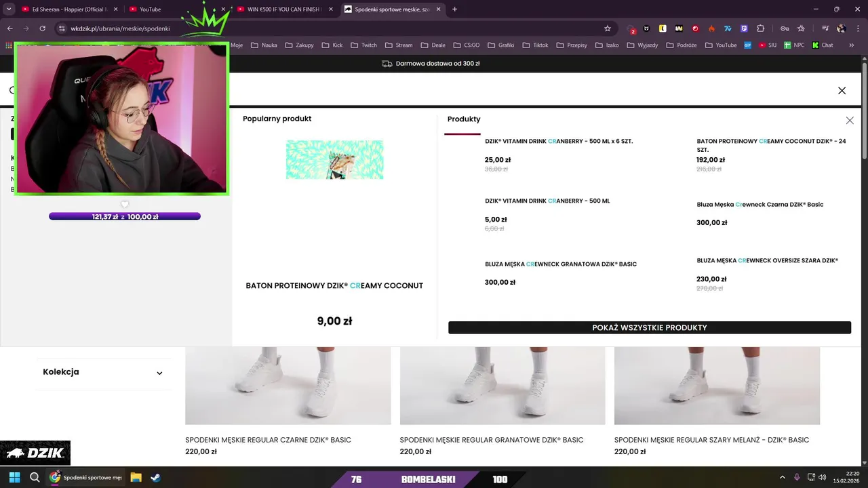Open DZIK Vitamin Drink Cranberry 6 szt. result
This screenshot has height=488, width=868.
559,142
